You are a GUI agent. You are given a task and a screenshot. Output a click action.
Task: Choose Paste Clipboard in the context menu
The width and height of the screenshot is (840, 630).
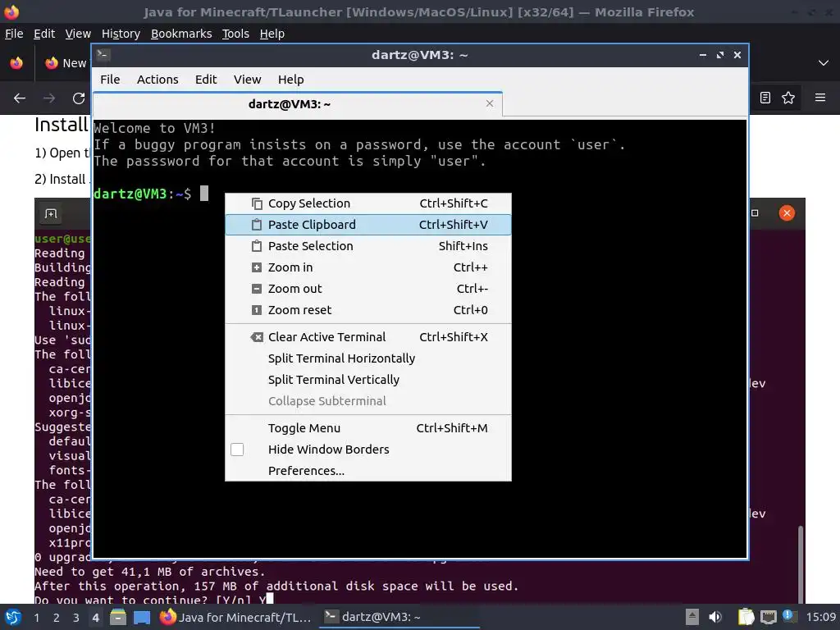(368, 225)
